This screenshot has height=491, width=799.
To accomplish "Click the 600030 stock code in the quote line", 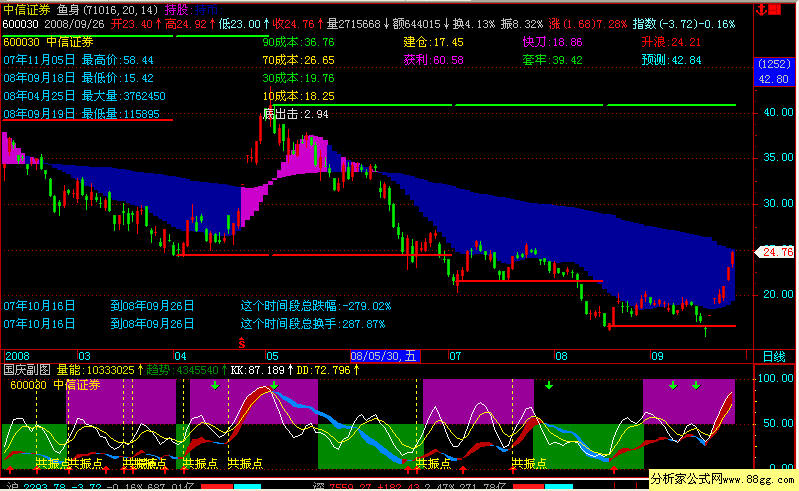I will tap(20, 24).
